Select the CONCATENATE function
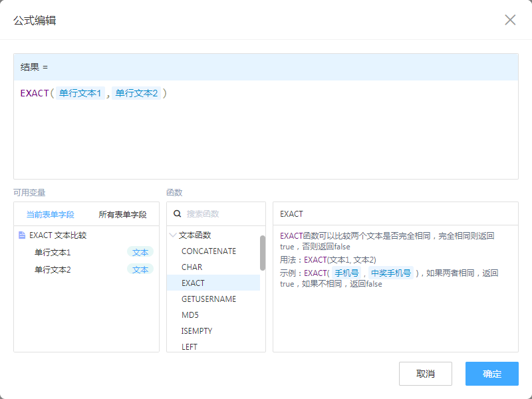The image size is (532, 399). pos(209,251)
